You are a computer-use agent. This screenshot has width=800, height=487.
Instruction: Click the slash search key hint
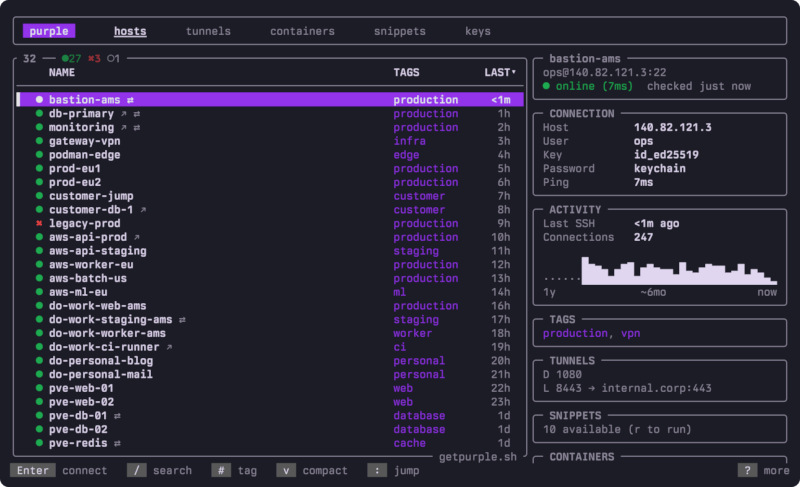(x=136, y=470)
